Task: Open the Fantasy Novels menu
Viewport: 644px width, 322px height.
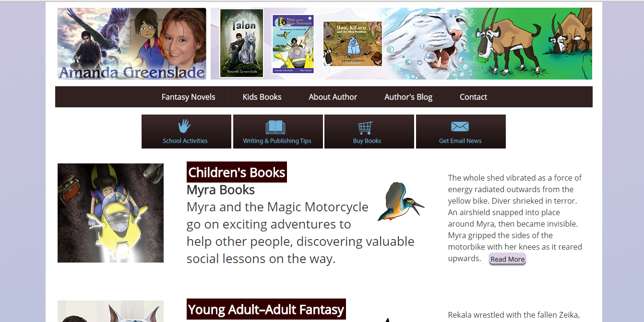Action: (x=188, y=97)
